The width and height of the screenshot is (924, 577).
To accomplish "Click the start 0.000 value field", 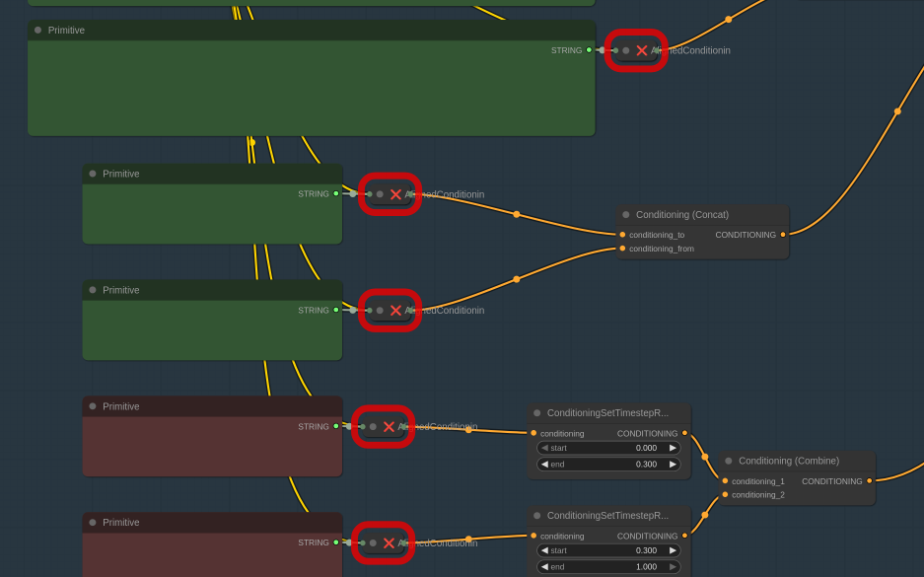I will (x=608, y=448).
